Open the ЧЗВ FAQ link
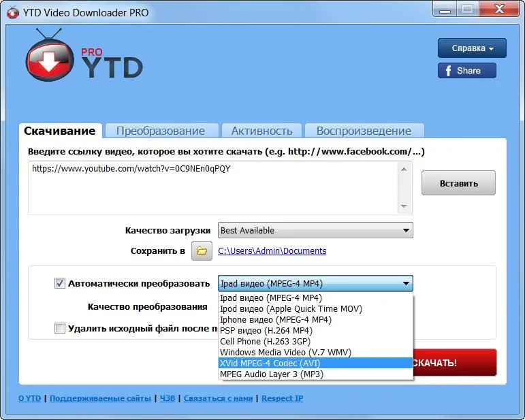 click(x=168, y=398)
